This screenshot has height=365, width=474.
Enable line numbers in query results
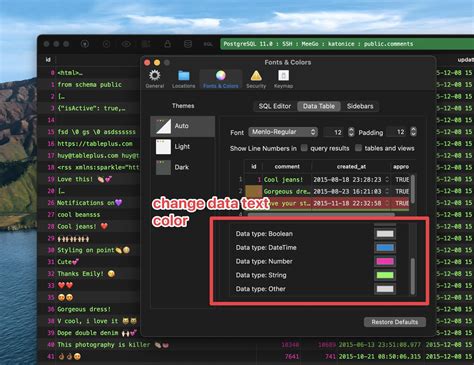click(x=304, y=148)
